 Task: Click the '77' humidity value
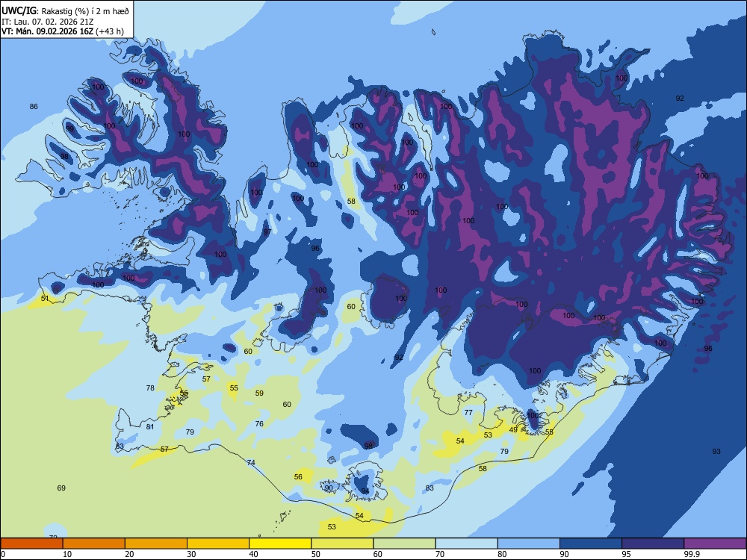click(x=468, y=412)
